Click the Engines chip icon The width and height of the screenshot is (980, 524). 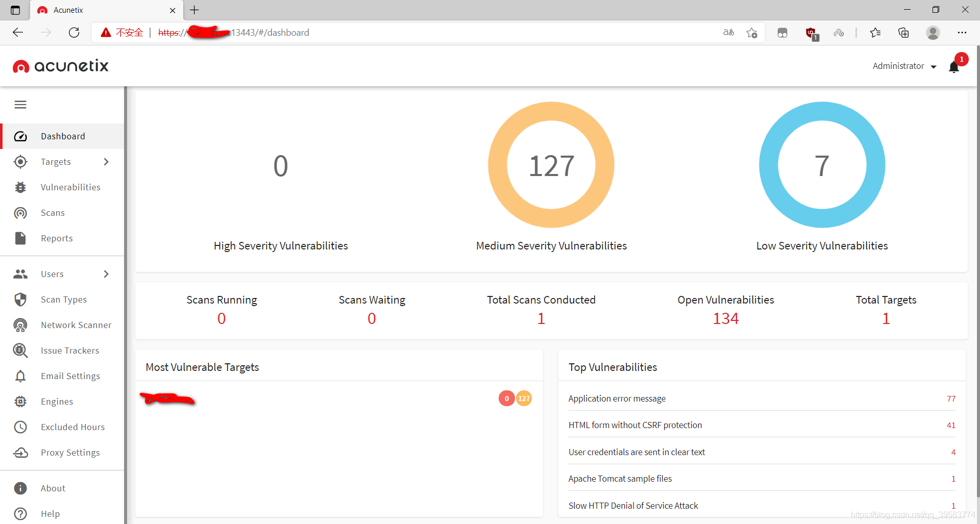click(20, 402)
